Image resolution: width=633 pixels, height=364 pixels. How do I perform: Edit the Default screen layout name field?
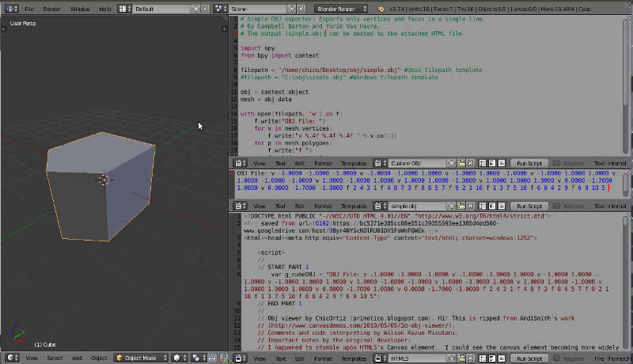[x=162, y=9]
